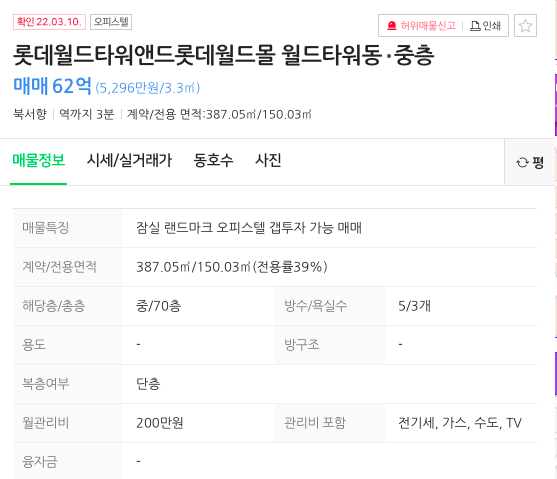Click the listing title 롯데월드타워앤드롯데월드몰 월드타워동
The image size is (557, 479).
point(197,55)
